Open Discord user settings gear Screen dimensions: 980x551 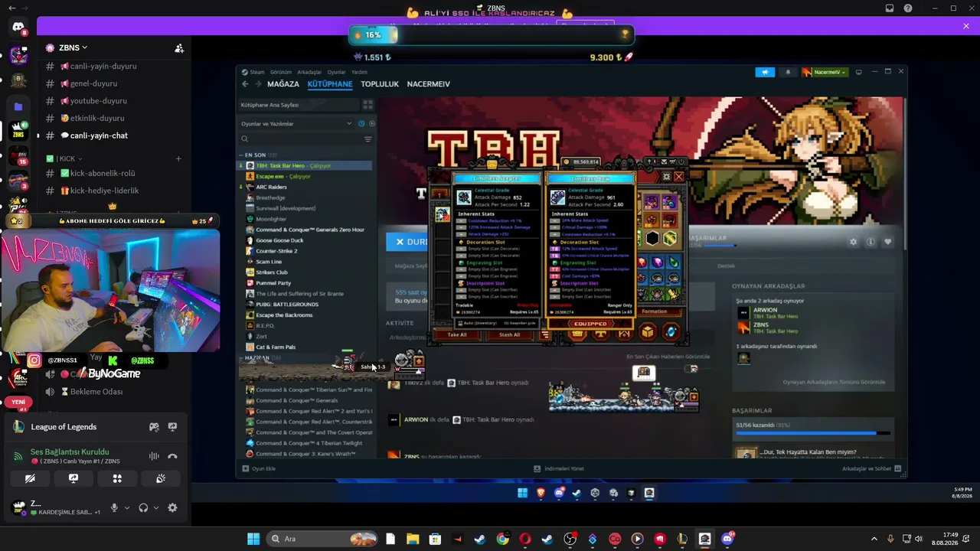coord(172,507)
